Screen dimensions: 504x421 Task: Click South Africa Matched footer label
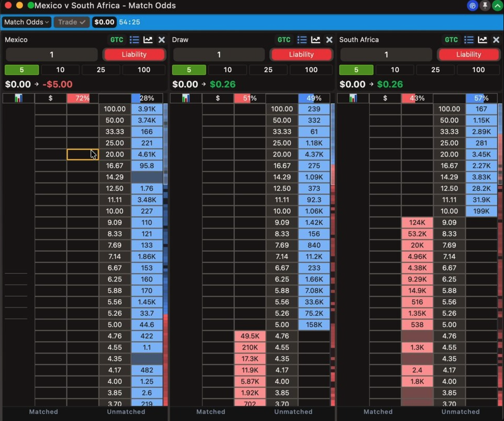pyautogui.click(x=378, y=412)
